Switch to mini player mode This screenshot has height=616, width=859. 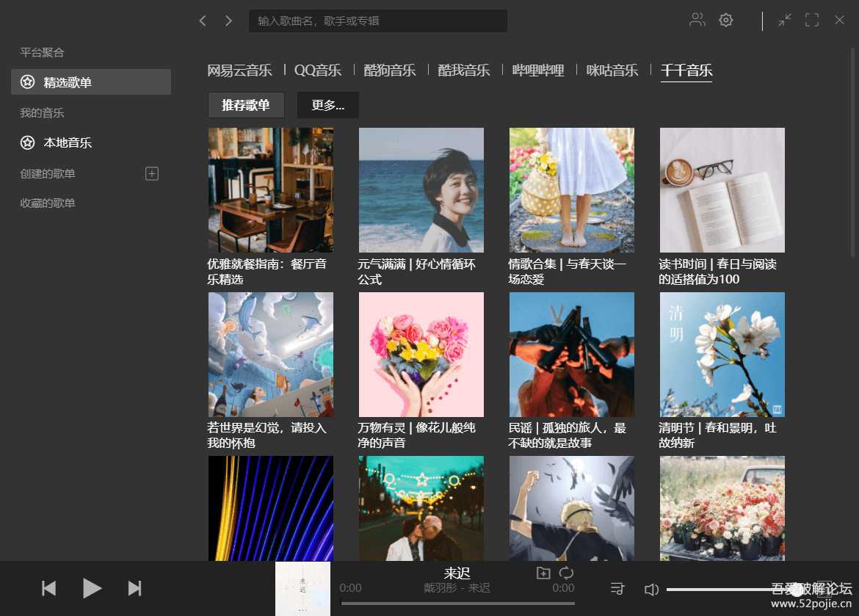coord(784,20)
